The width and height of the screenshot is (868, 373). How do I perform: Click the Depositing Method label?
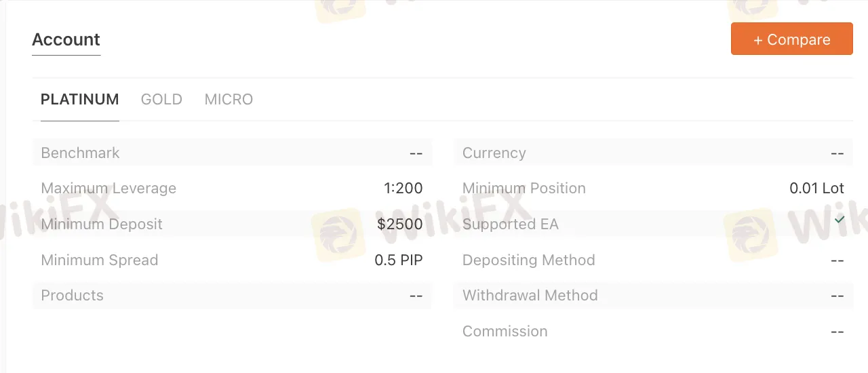(x=528, y=260)
